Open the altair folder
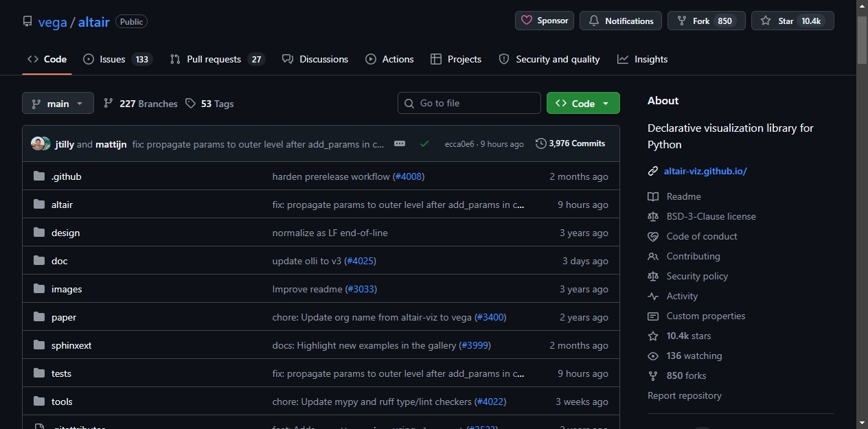868x429 pixels. tap(62, 205)
